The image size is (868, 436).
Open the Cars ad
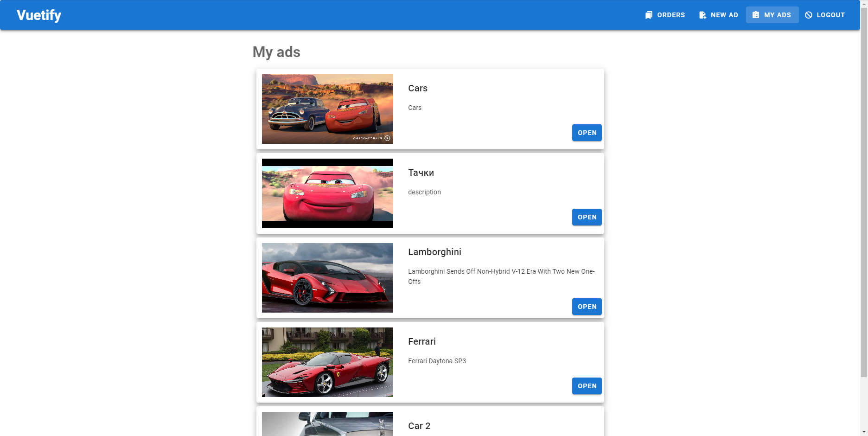click(587, 133)
